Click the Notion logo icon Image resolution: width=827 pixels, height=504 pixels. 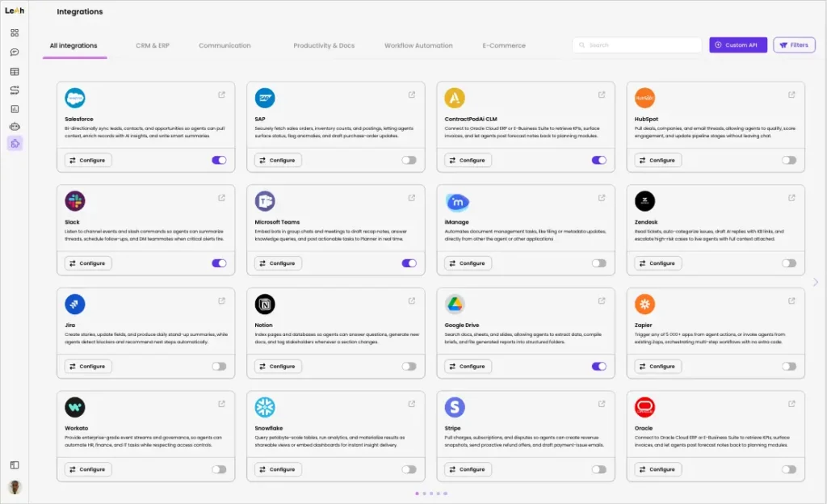coord(265,304)
